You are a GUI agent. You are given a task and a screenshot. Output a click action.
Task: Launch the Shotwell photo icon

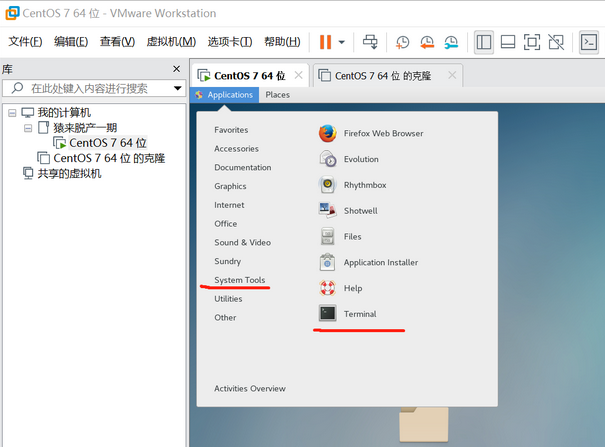tap(328, 211)
